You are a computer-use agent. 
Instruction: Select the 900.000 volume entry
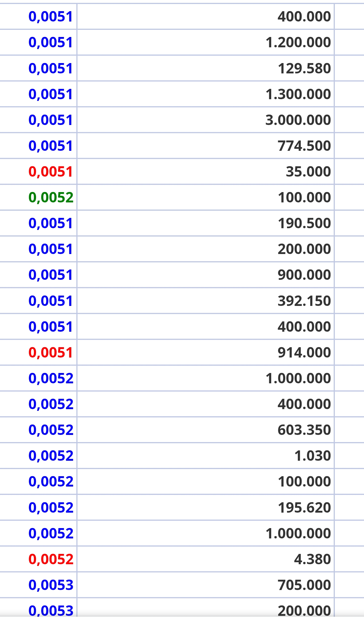(304, 275)
